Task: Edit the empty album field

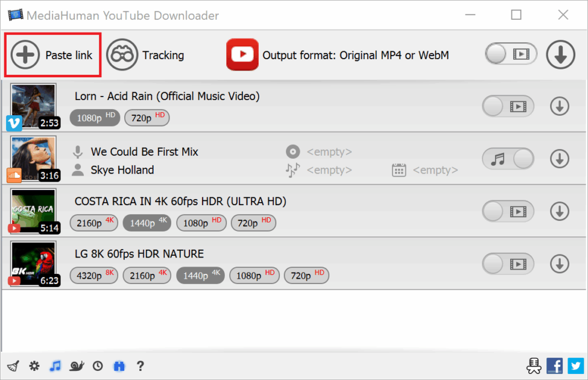Action: (x=329, y=152)
